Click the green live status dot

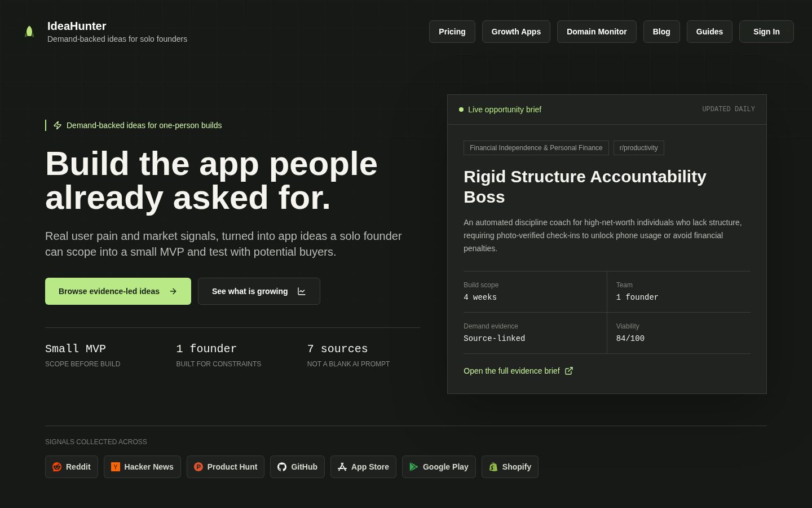point(461,110)
